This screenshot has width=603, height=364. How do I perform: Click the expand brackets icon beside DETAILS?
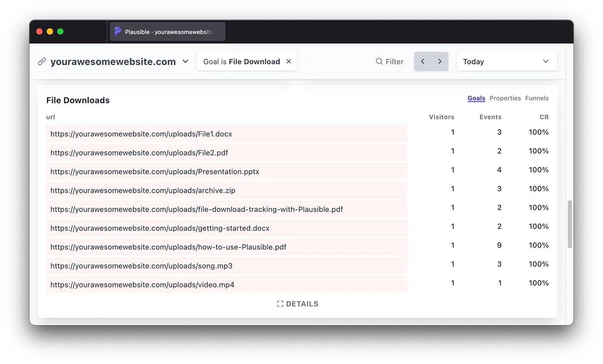(x=279, y=304)
